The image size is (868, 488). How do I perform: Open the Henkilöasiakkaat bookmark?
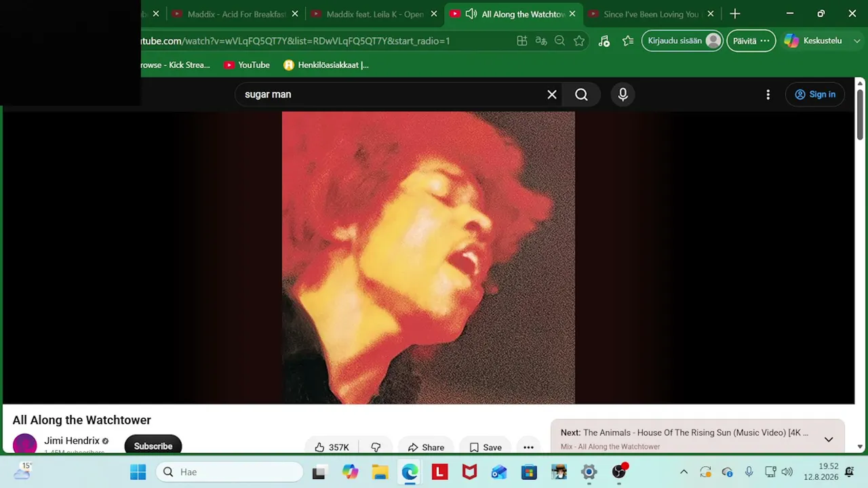326,65
